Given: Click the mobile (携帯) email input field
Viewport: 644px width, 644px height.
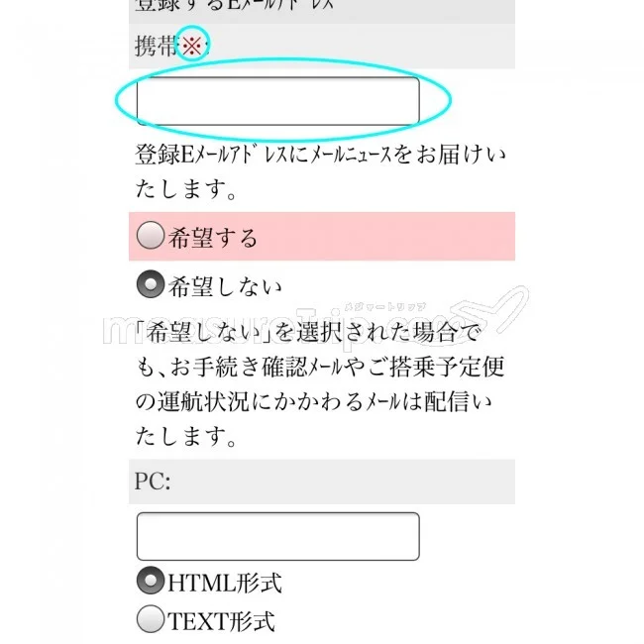Looking at the screenshot, I should point(277,101).
